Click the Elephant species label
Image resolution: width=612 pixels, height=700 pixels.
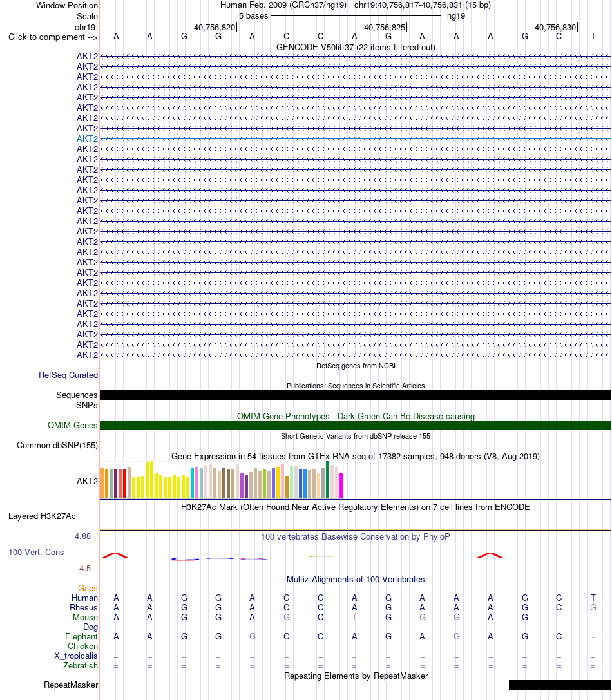[x=81, y=637]
